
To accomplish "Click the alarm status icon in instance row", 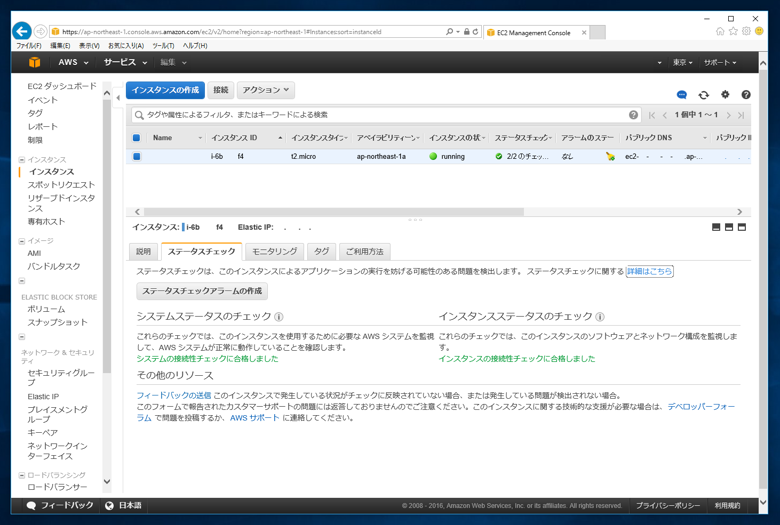I will [x=610, y=156].
